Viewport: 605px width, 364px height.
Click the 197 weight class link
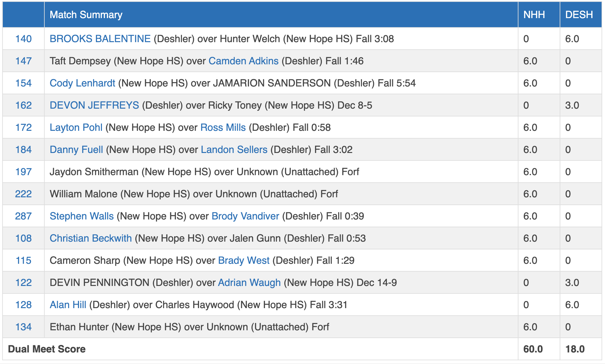[x=23, y=172]
